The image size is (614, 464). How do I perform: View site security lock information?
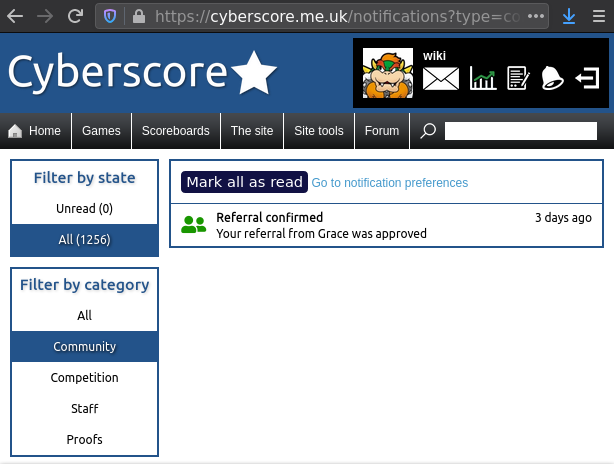tap(139, 16)
